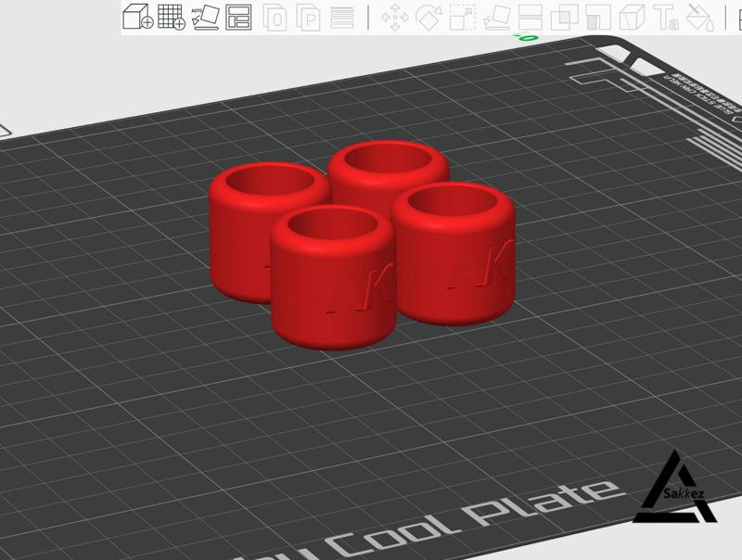The height and width of the screenshot is (560, 742).
Task: Activate the Support painting tool
Action: tap(598, 18)
